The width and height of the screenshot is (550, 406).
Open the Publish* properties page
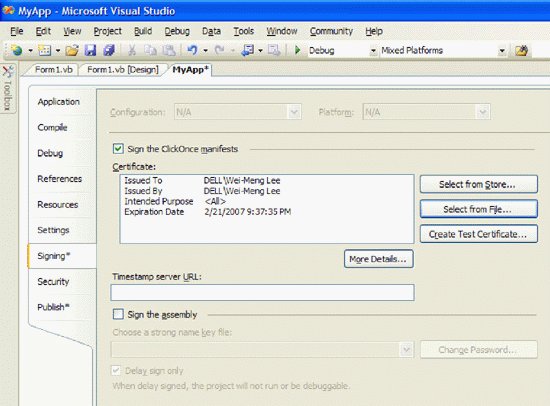tap(53, 307)
